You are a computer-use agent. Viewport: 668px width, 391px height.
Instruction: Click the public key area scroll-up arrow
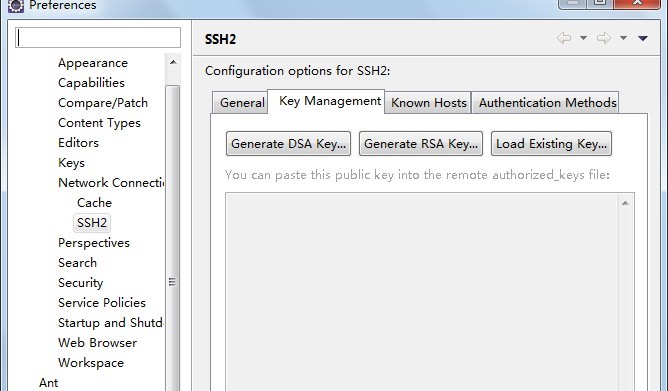(x=625, y=203)
